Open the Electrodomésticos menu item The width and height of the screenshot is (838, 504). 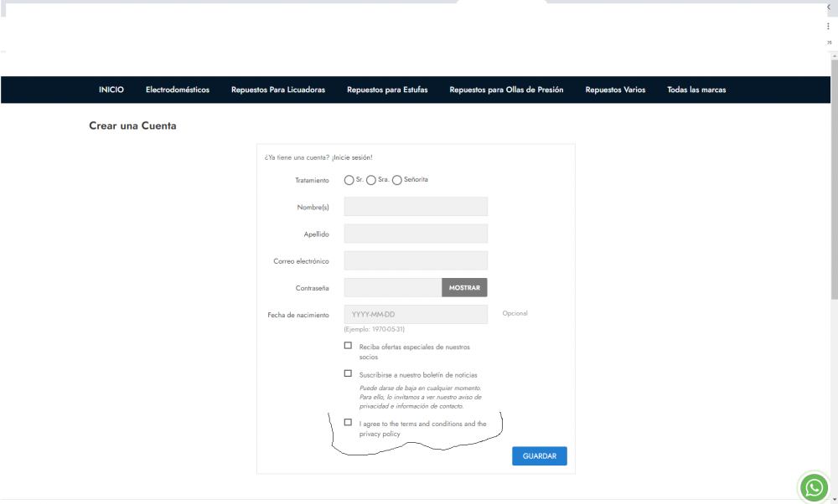click(x=177, y=90)
